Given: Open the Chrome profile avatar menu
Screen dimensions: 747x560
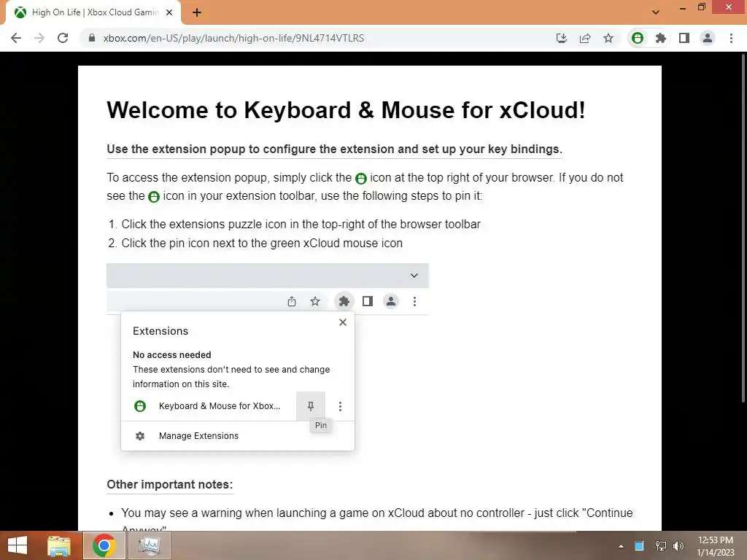Looking at the screenshot, I should [x=708, y=38].
